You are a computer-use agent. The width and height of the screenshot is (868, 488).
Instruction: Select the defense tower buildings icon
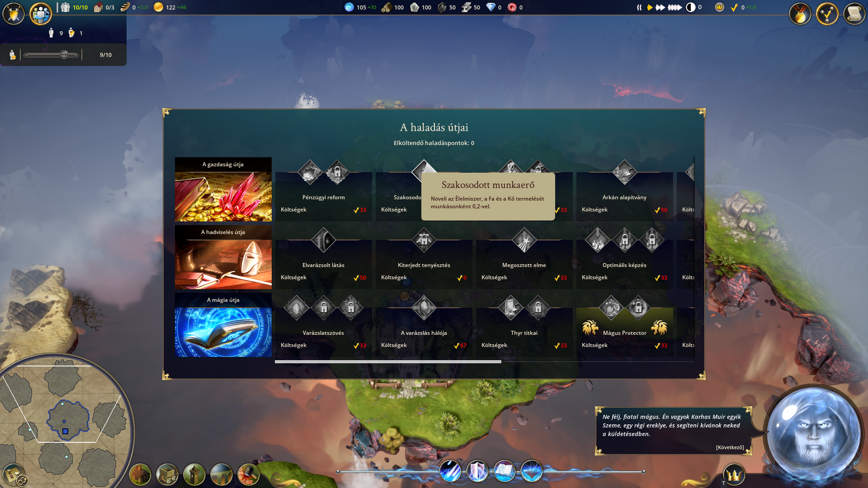194,474
